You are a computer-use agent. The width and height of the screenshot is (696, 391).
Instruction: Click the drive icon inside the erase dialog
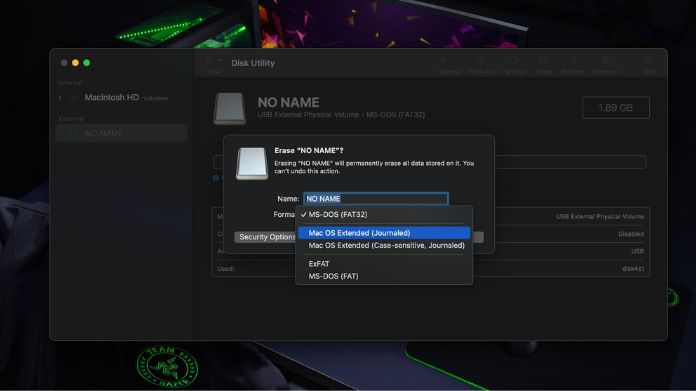pyautogui.click(x=252, y=164)
